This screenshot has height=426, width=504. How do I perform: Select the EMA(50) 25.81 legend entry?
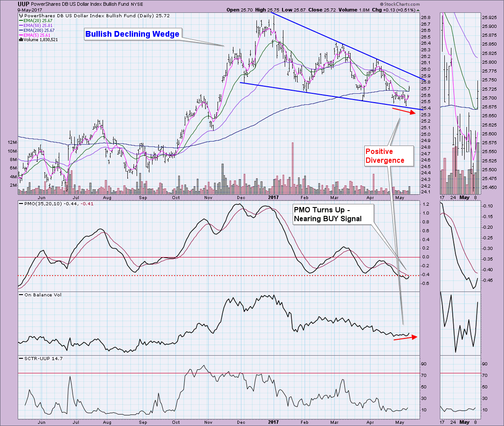click(x=35, y=25)
